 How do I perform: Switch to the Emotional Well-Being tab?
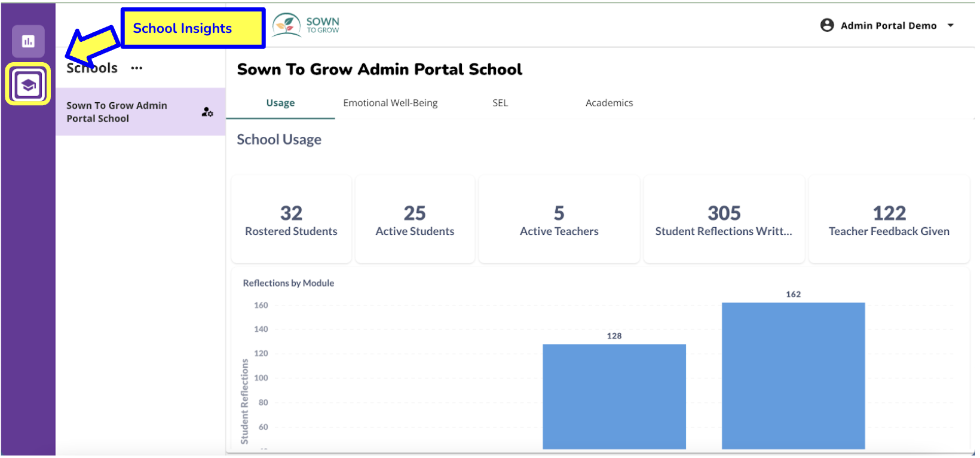(390, 103)
